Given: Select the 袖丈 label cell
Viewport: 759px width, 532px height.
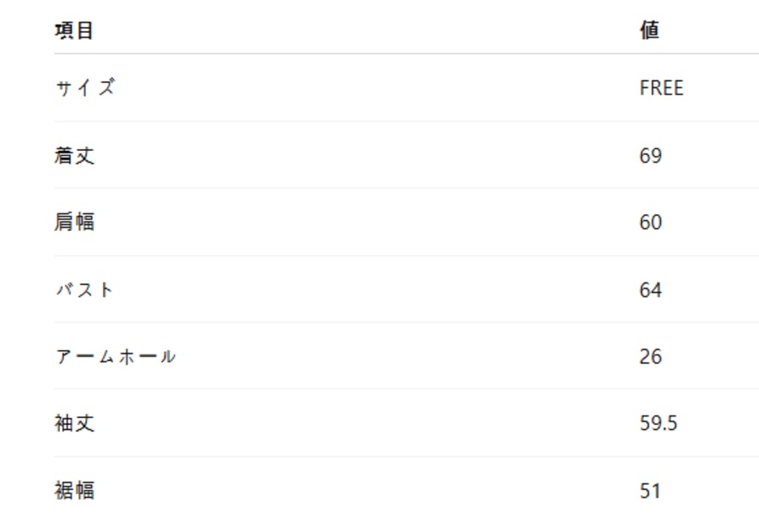Looking at the screenshot, I should click(74, 422).
